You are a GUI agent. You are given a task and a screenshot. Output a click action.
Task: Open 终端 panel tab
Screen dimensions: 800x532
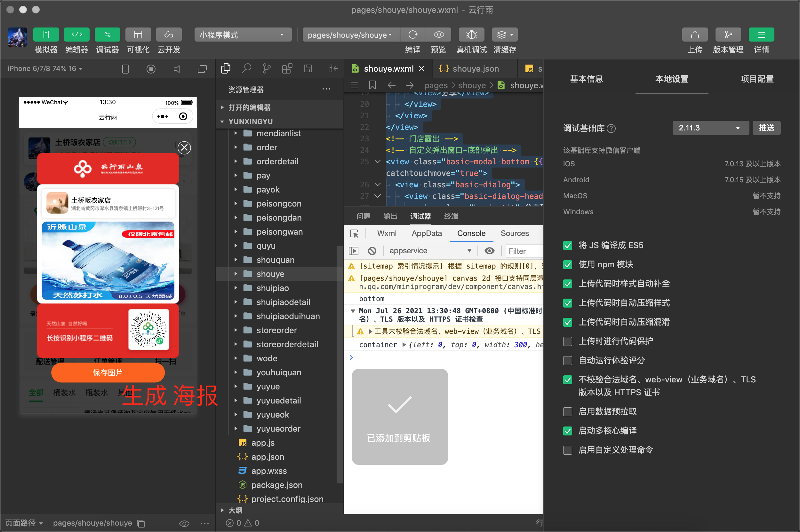tap(451, 216)
